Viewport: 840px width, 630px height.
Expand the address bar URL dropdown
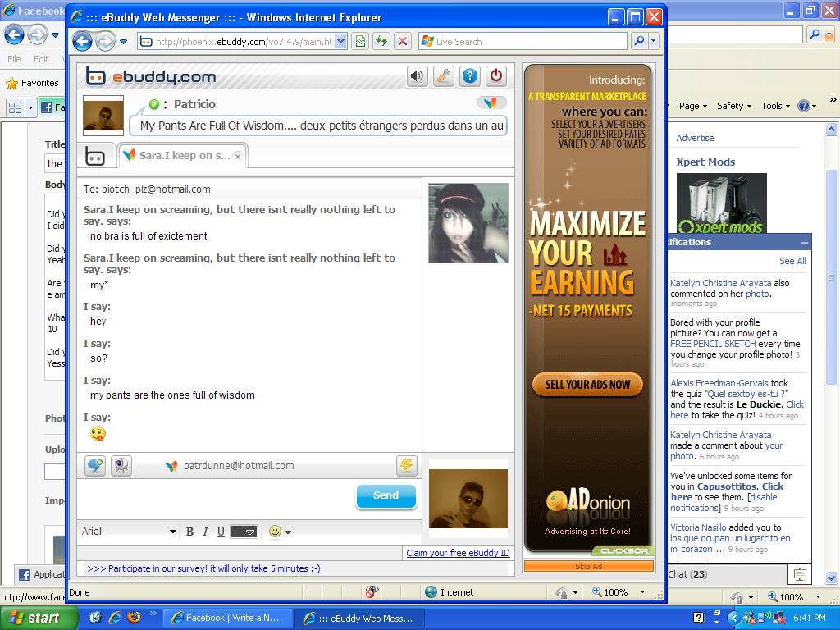click(x=340, y=41)
